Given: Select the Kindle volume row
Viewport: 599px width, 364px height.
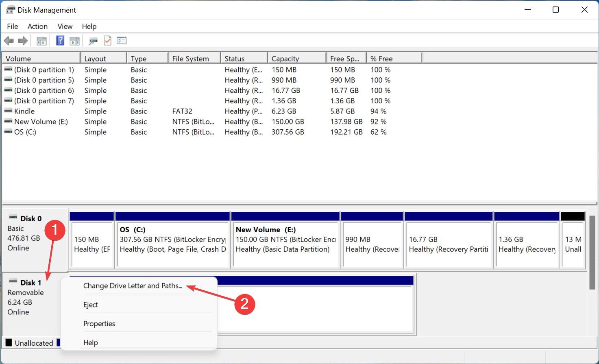Looking at the screenshot, I should coord(24,111).
